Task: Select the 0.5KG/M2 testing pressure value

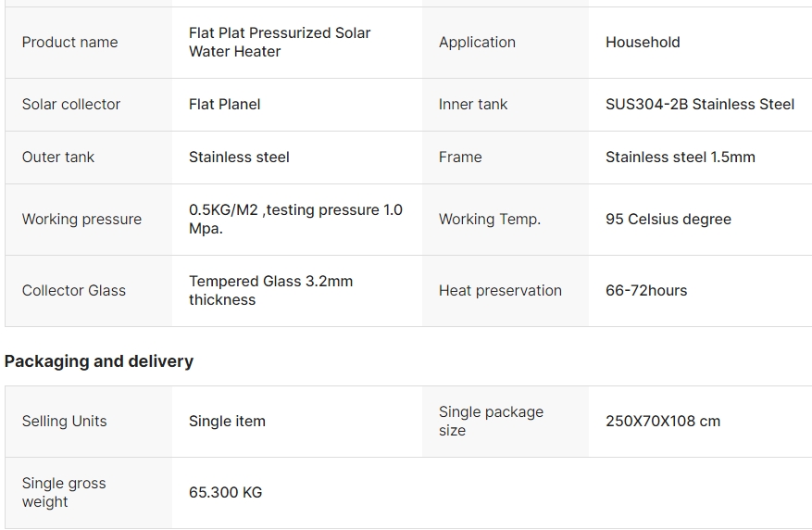Action: point(295,220)
